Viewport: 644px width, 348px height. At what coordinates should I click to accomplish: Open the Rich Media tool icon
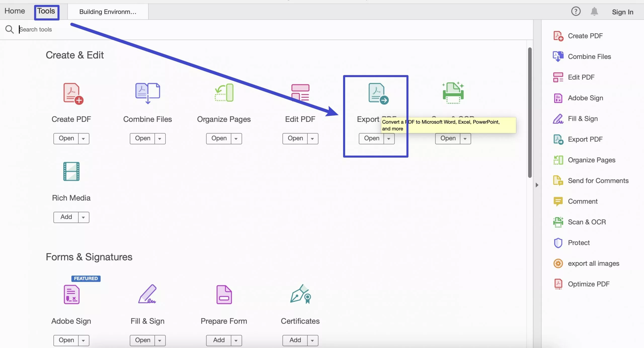tap(71, 171)
